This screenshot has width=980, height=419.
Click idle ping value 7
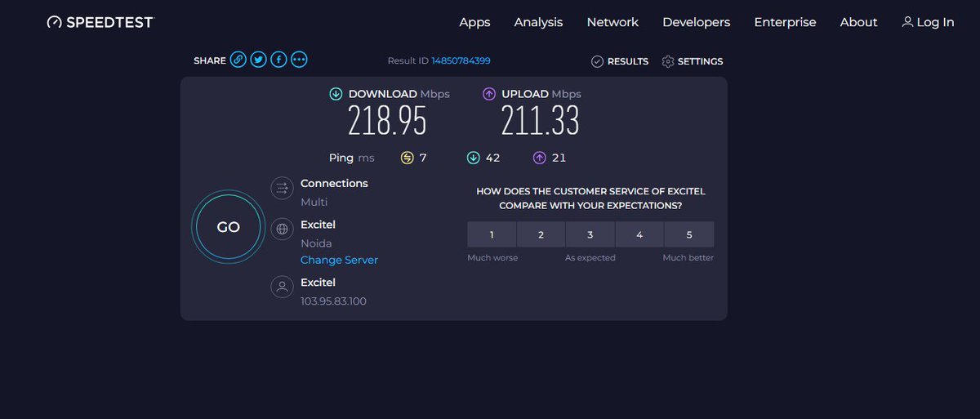pyautogui.click(x=423, y=158)
